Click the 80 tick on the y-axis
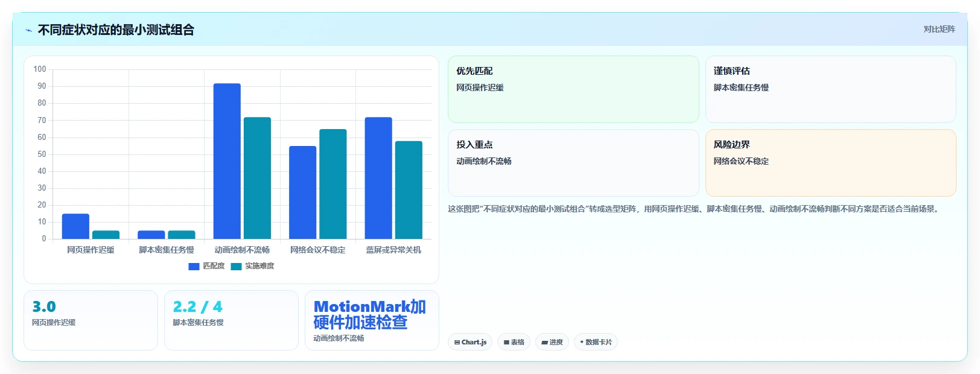 click(42, 103)
